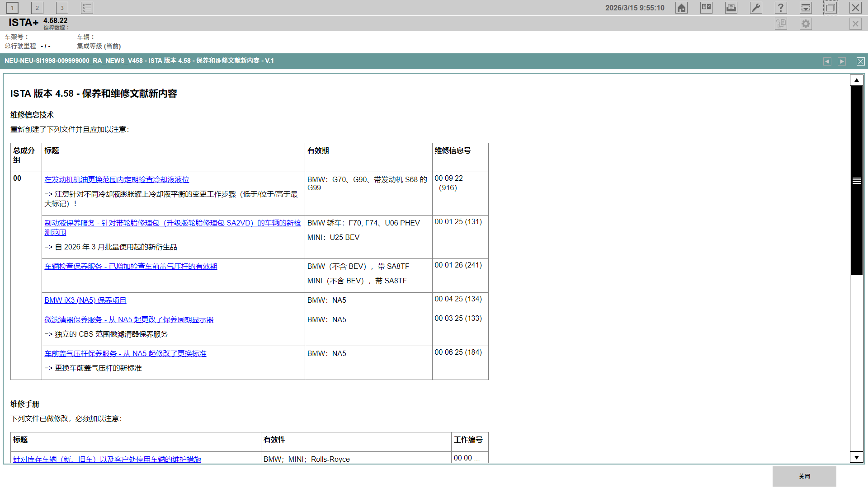Viewport: 868px width, 488px height.
Task: Open the wrench settings icon
Action: click(756, 8)
